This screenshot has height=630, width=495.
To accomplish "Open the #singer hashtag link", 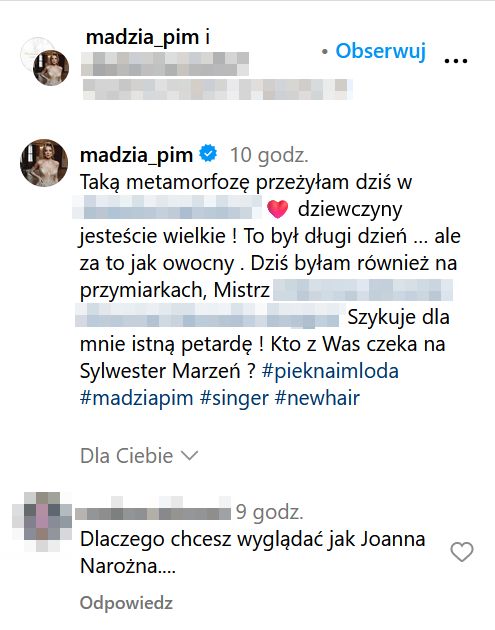I will [234, 398].
